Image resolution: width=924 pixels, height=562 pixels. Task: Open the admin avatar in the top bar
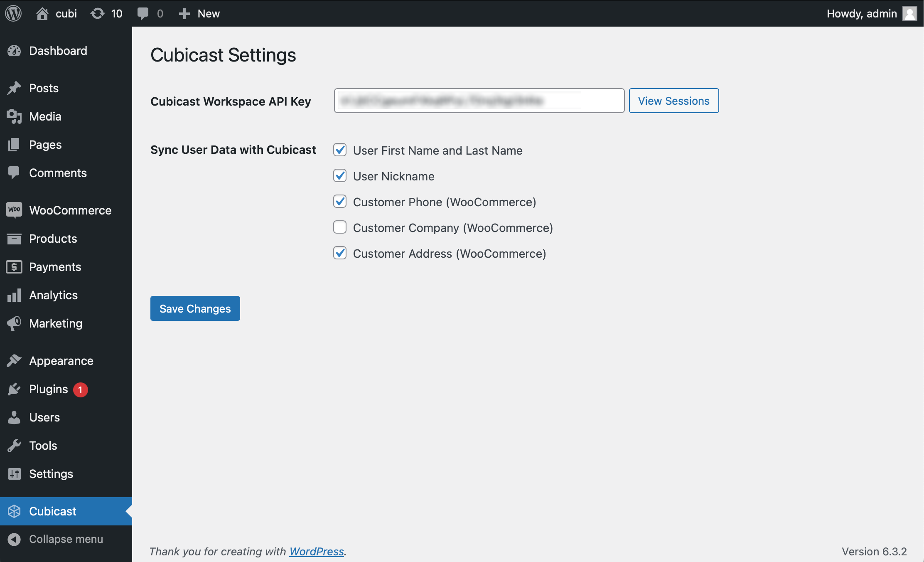pyautogui.click(x=909, y=13)
